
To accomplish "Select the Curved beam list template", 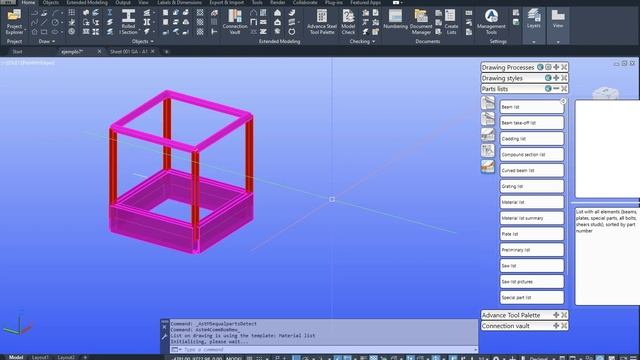I will 532,170.
